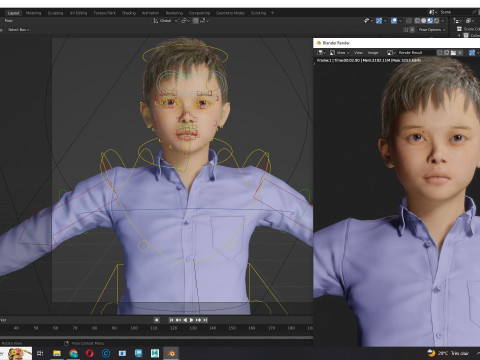
Task: Open the Scripting workspace tab
Action: [258, 13]
